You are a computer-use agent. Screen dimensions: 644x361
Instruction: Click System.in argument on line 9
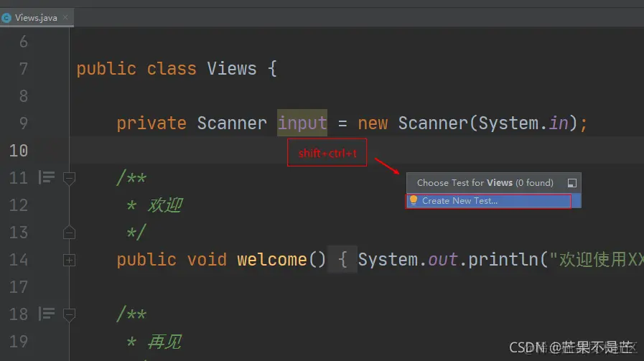(x=523, y=123)
